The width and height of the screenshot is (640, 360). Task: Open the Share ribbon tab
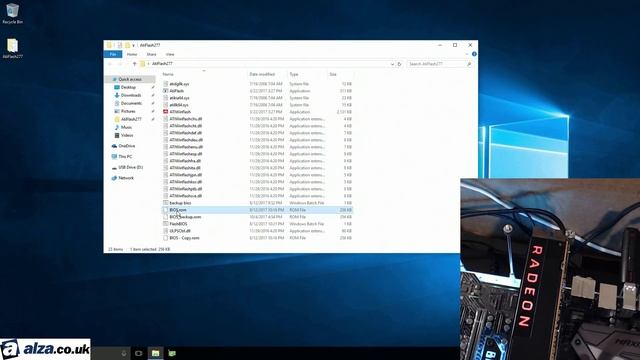pos(151,54)
